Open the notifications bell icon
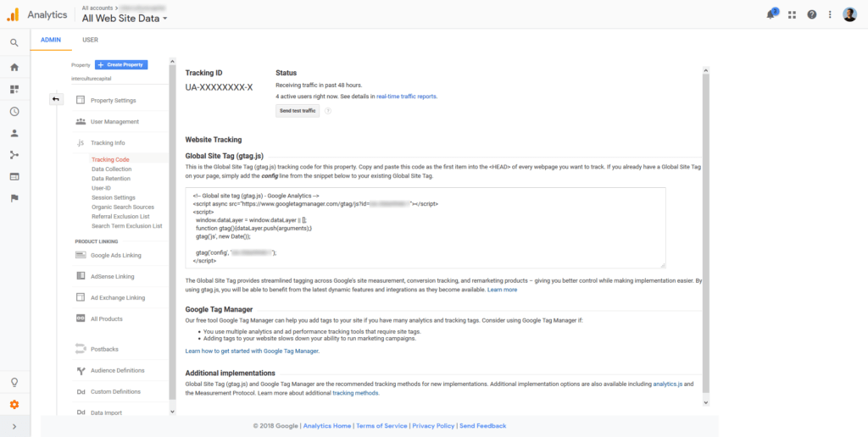 pos(771,14)
